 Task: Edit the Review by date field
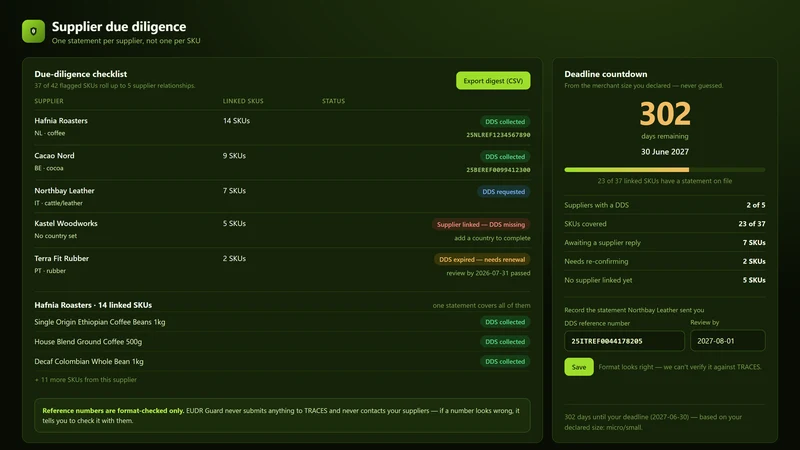[x=728, y=341]
